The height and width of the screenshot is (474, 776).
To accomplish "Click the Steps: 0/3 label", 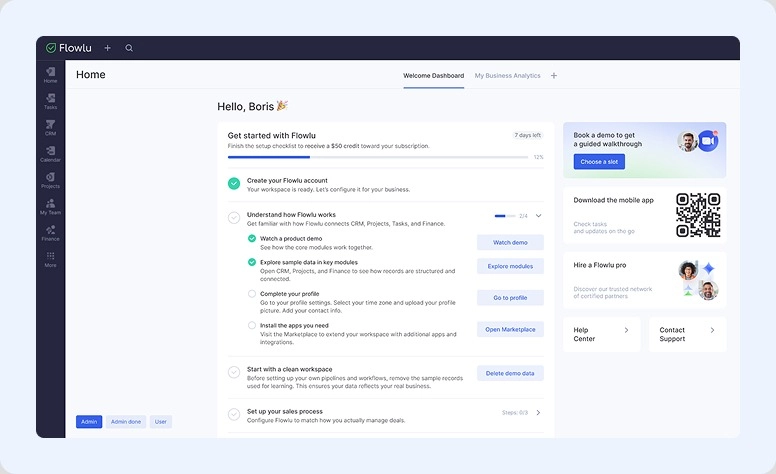I will [515, 413].
